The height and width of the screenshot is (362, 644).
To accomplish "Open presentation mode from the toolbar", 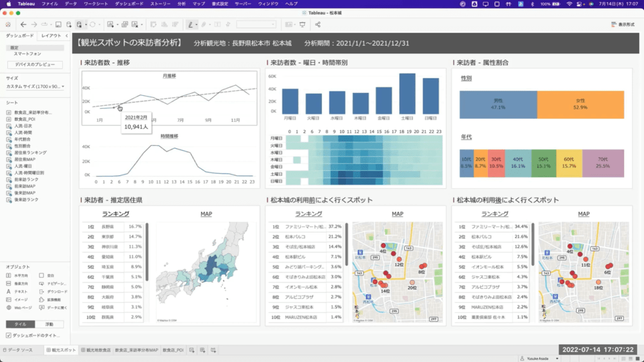I will tap(303, 25).
